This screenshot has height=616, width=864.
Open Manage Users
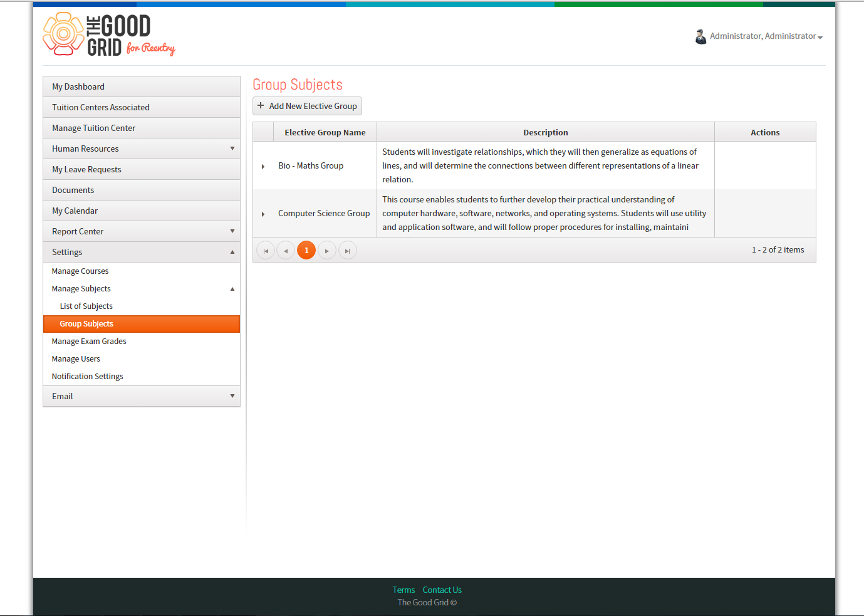click(142, 359)
